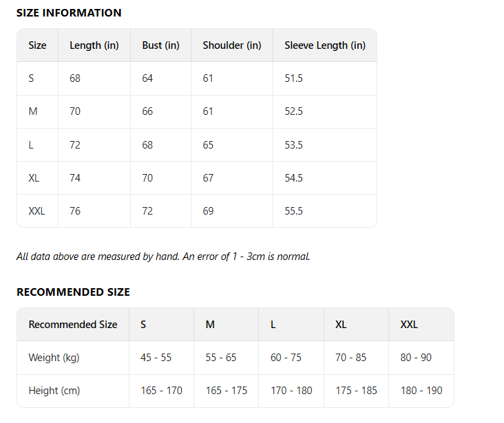This screenshot has height=423, width=504.
Task: Select the XXL row label in size table
Action: (x=36, y=211)
